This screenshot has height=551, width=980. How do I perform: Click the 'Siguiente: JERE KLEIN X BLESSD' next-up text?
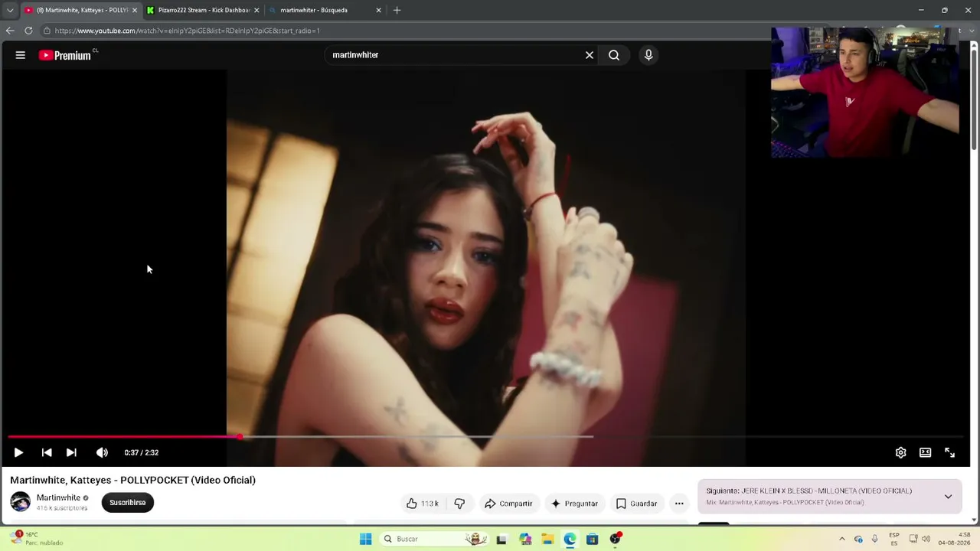coord(808,491)
